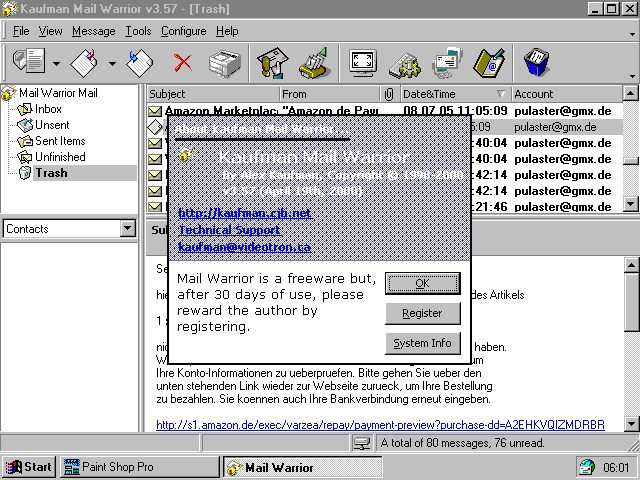Open the Help menu
The height and width of the screenshot is (480, 640).
coord(227,31)
